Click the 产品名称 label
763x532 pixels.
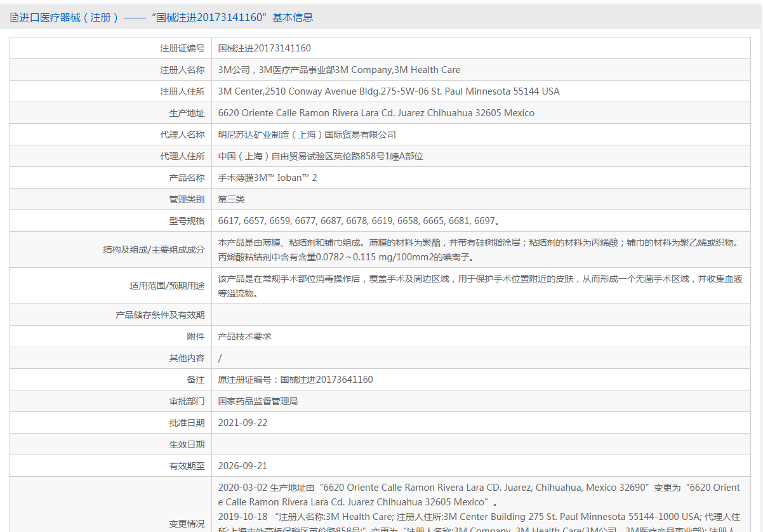coord(187,178)
